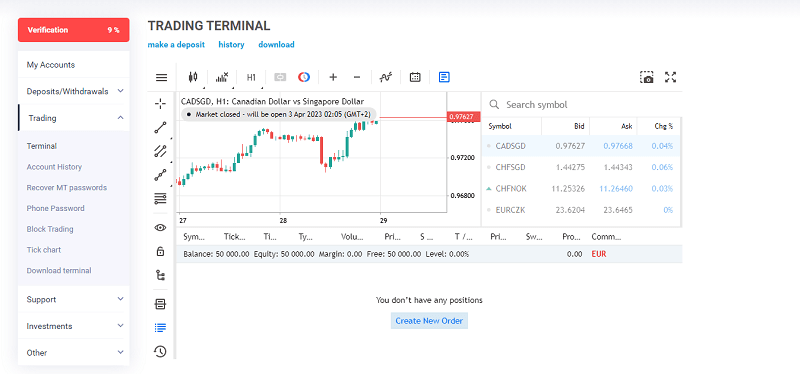This screenshot has height=374, width=800.
Task: Open Account History in sidebar
Action: [x=54, y=167]
